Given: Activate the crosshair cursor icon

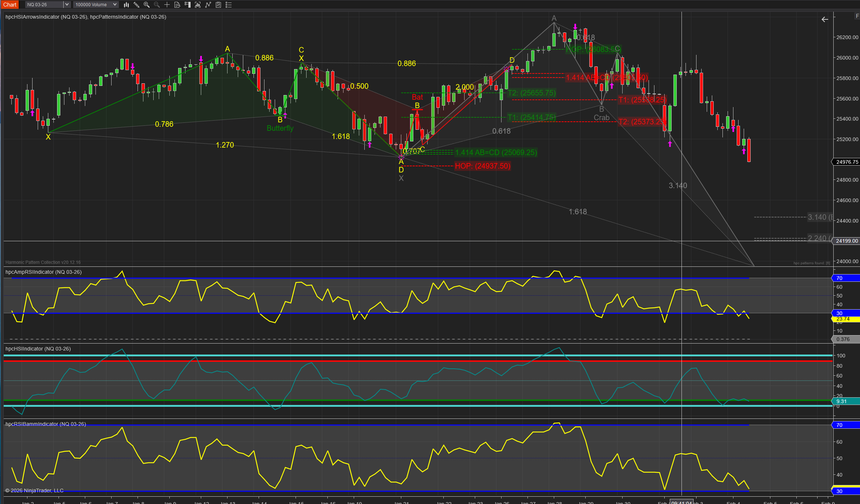Looking at the screenshot, I should point(167,5).
